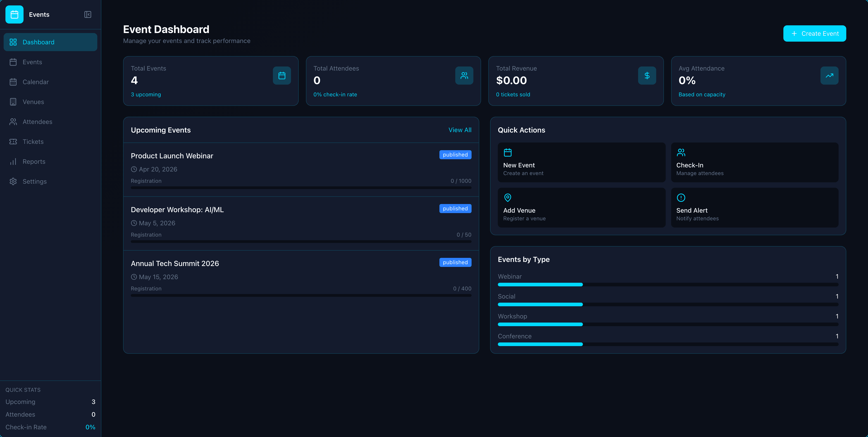Click the Check-in Rate quick stat row
Viewport: 868px width, 437px height.
(50, 427)
